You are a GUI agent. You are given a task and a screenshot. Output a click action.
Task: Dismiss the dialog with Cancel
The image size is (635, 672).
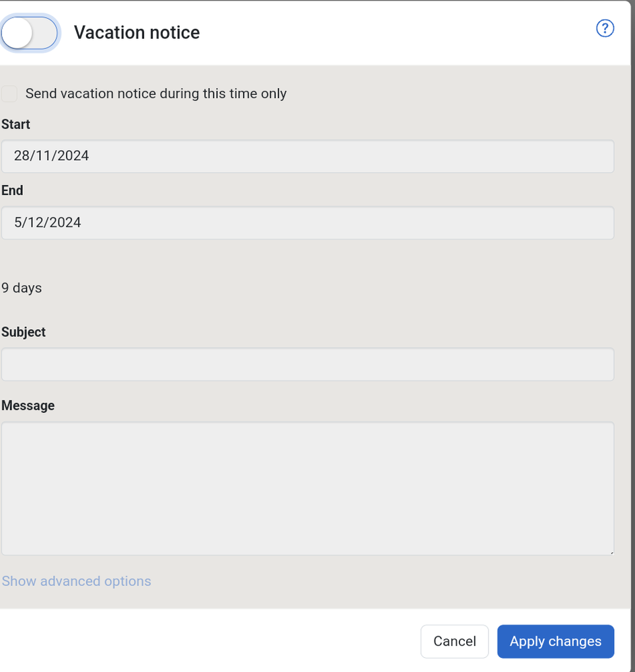454,641
